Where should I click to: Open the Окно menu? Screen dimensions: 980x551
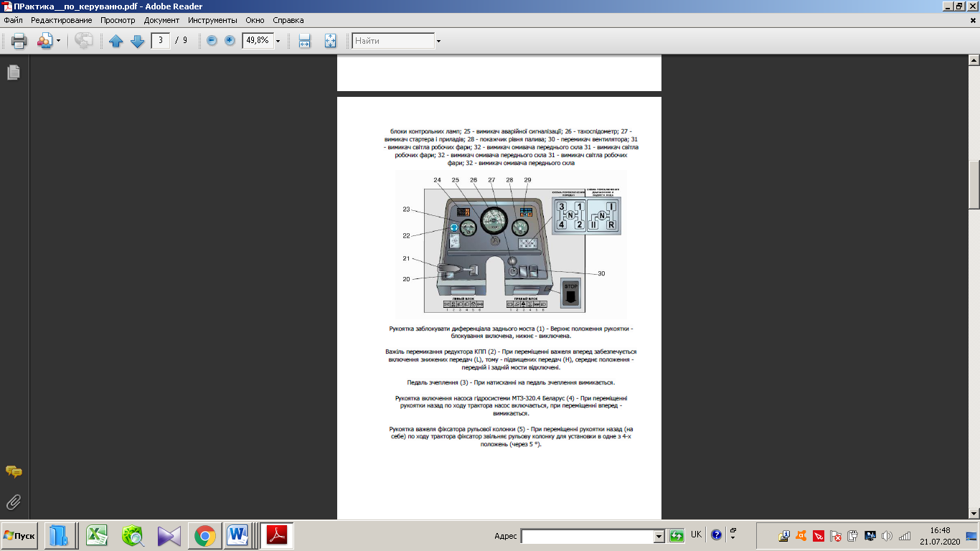(x=255, y=20)
